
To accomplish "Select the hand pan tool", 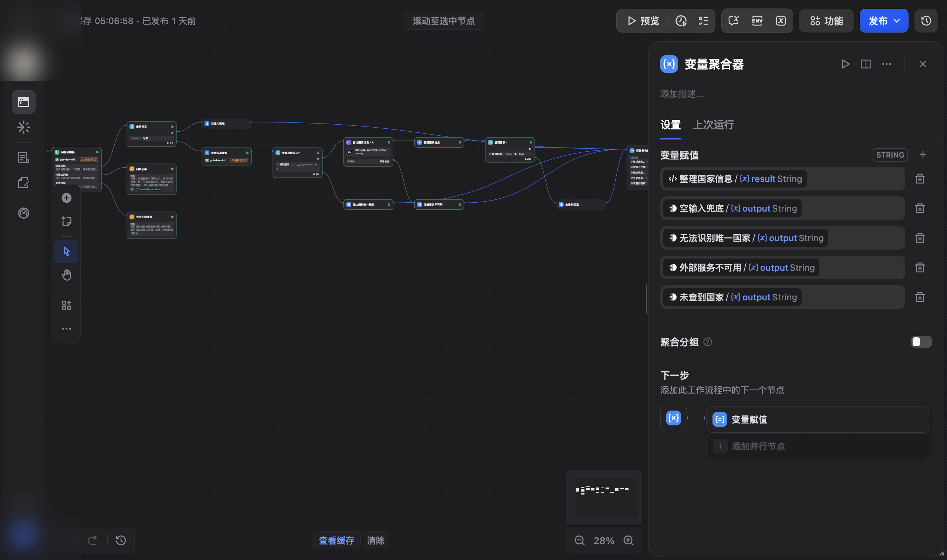I will tap(67, 275).
